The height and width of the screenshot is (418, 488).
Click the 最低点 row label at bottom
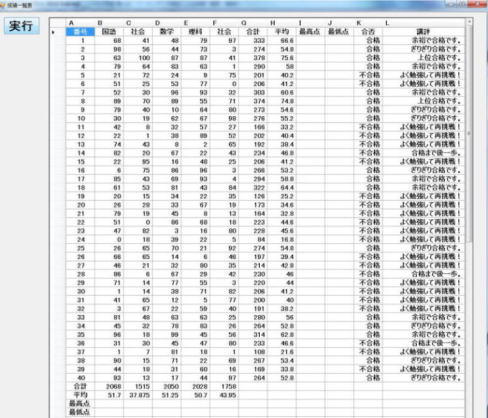click(80, 412)
